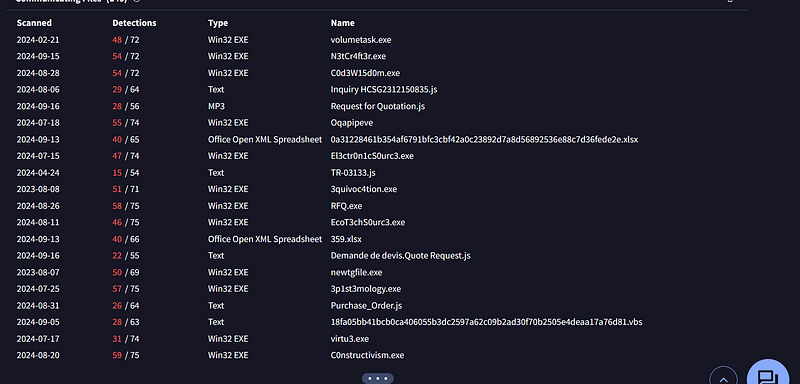Click detection ratio 26 / 64
The width and height of the screenshot is (800, 384).
[x=126, y=305]
